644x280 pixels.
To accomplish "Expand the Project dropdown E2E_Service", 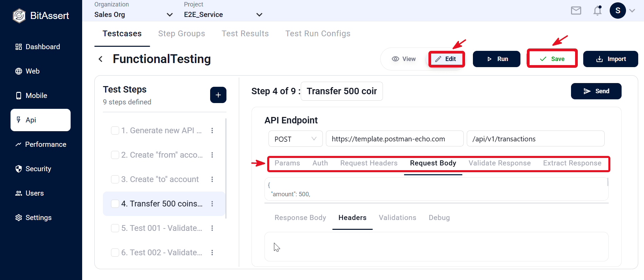I will (223, 15).
